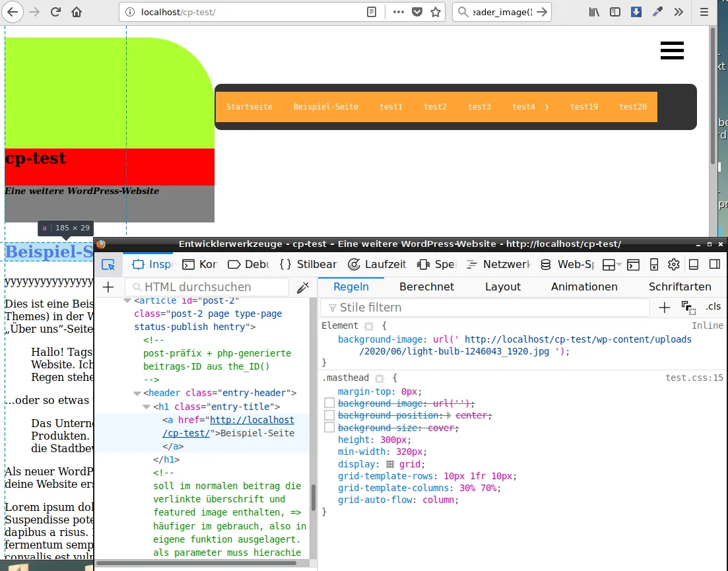The image size is (728, 571).
Task: Save page to Pocket
Action: point(417,12)
